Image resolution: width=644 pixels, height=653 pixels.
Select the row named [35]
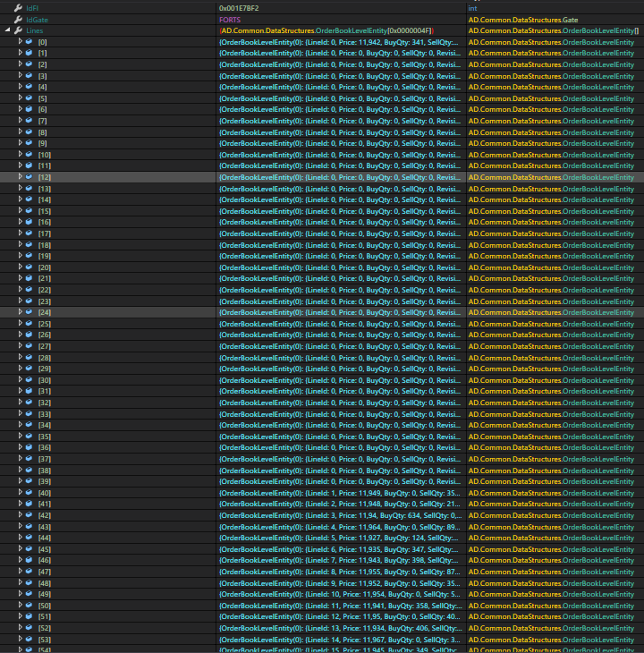pyautogui.click(x=44, y=437)
